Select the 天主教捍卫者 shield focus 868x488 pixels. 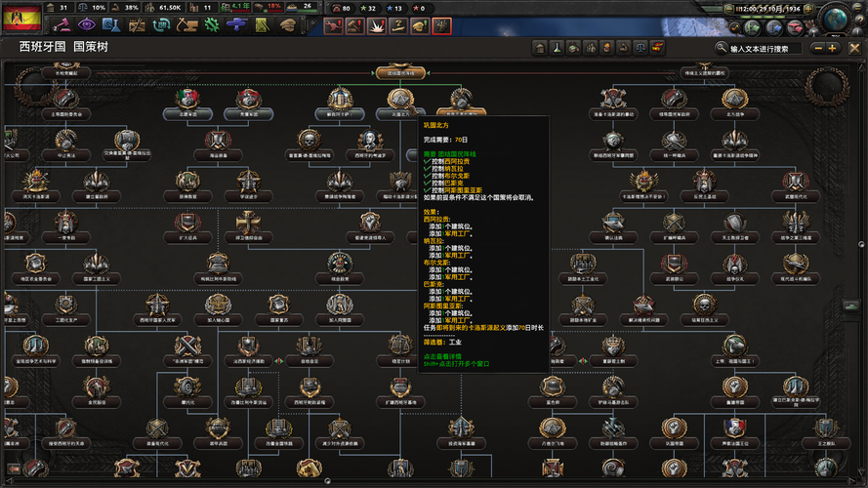[x=735, y=228]
